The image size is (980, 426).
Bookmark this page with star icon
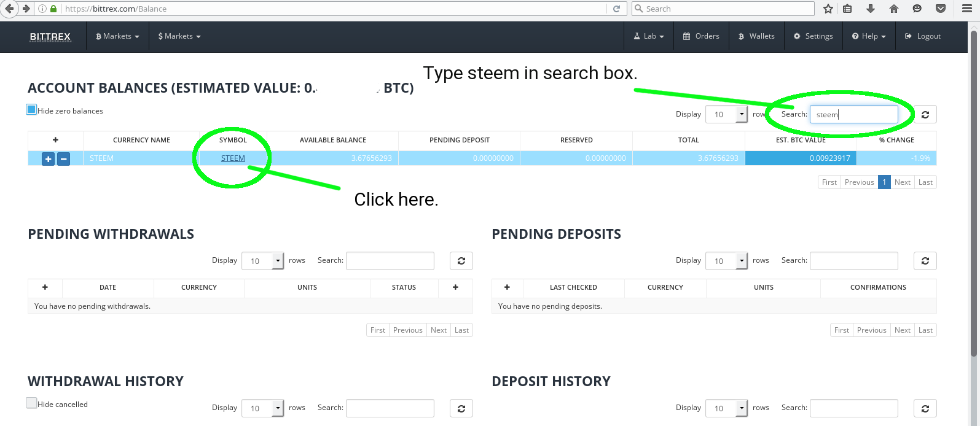828,9
